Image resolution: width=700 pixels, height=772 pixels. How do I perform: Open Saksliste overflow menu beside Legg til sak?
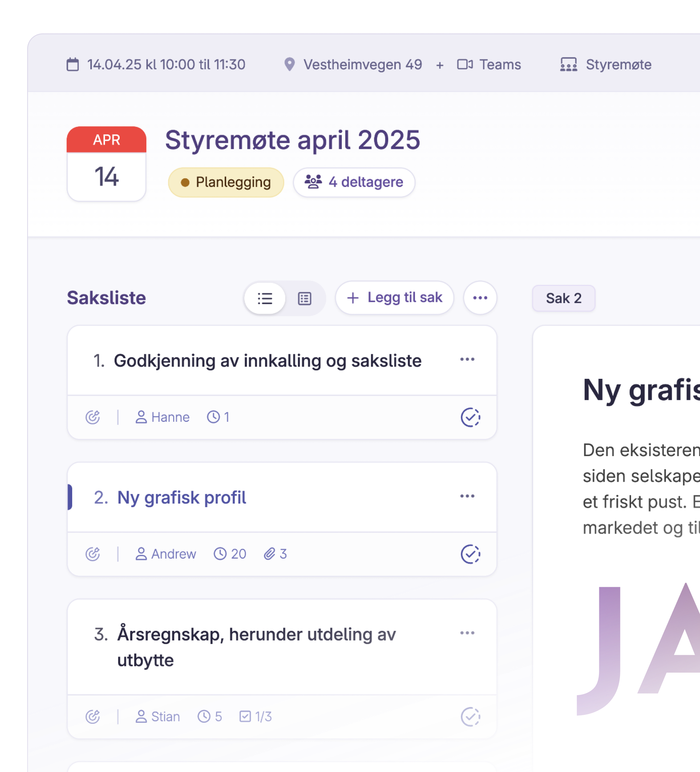point(480,298)
